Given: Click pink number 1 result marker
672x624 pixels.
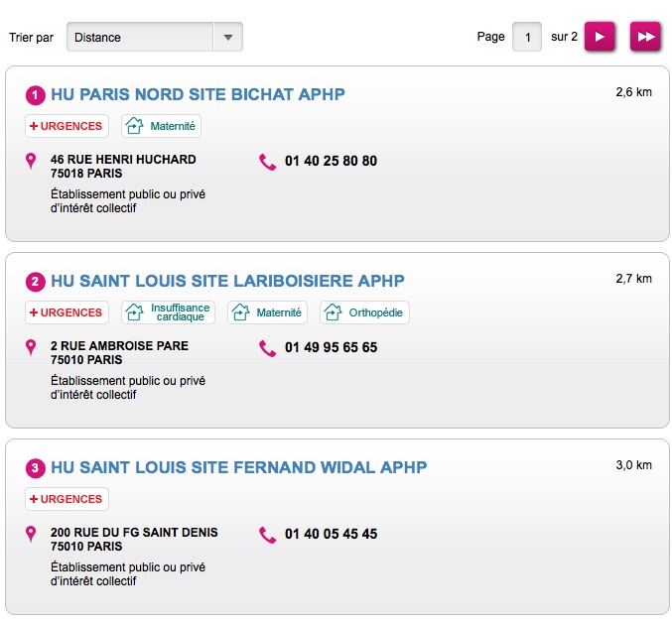Looking at the screenshot, I should (x=35, y=95).
